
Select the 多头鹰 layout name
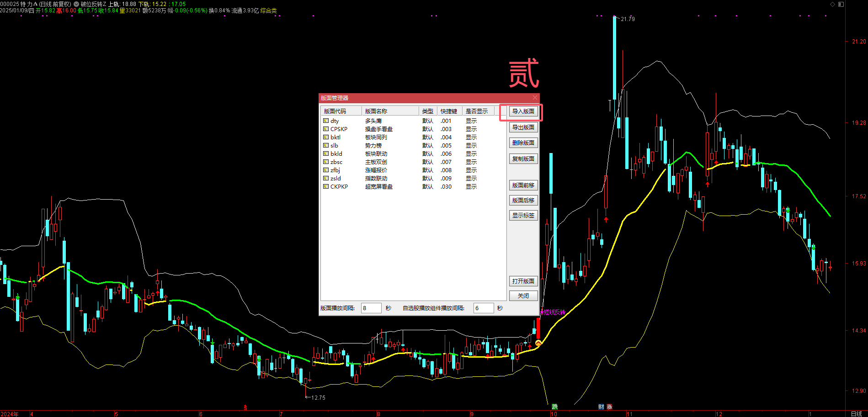click(373, 121)
